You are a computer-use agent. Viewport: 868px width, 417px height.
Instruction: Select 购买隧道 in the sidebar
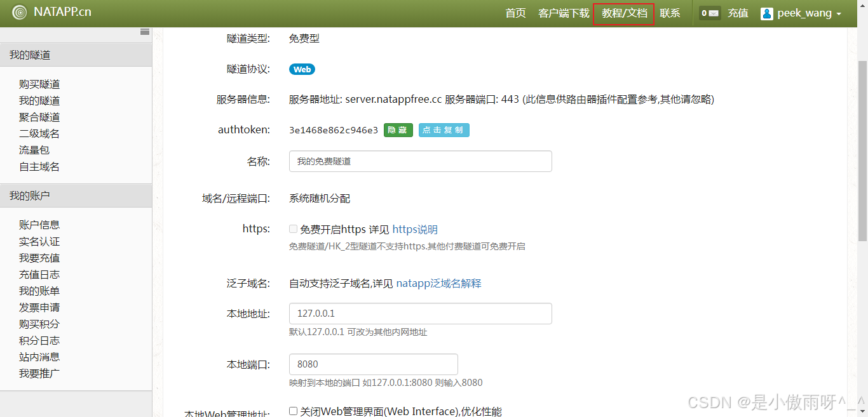39,84
